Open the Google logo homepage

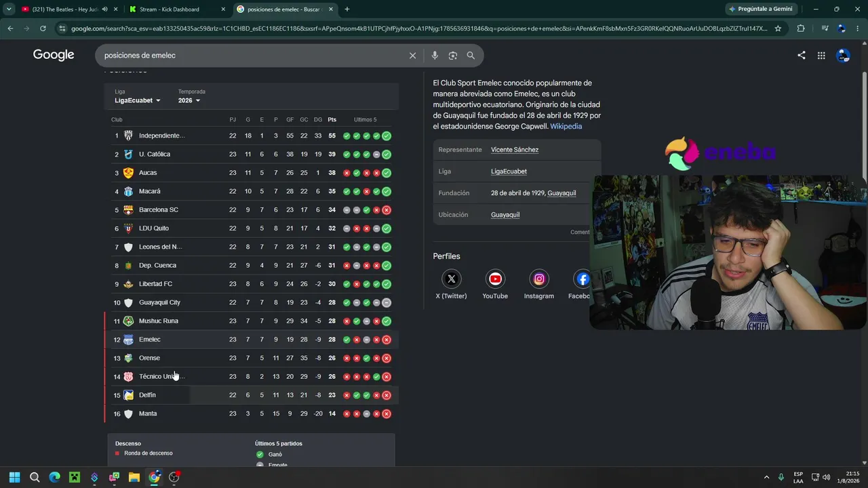coord(54,55)
